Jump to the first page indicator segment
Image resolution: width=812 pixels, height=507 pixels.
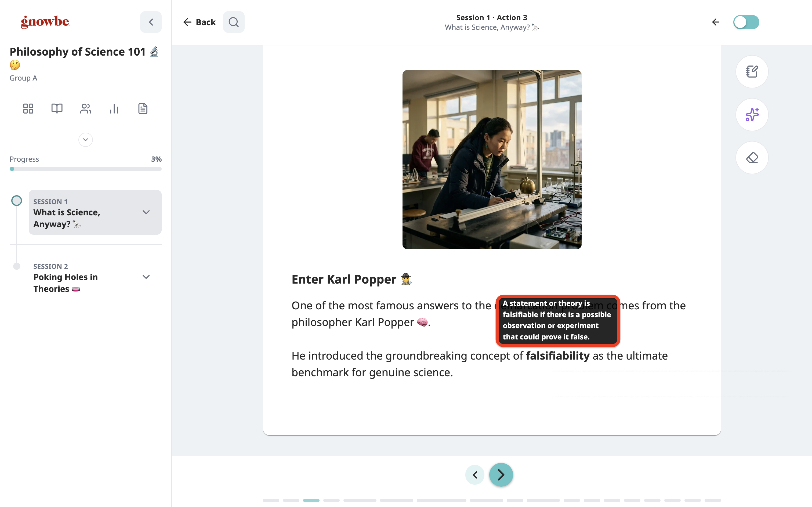tap(271, 500)
